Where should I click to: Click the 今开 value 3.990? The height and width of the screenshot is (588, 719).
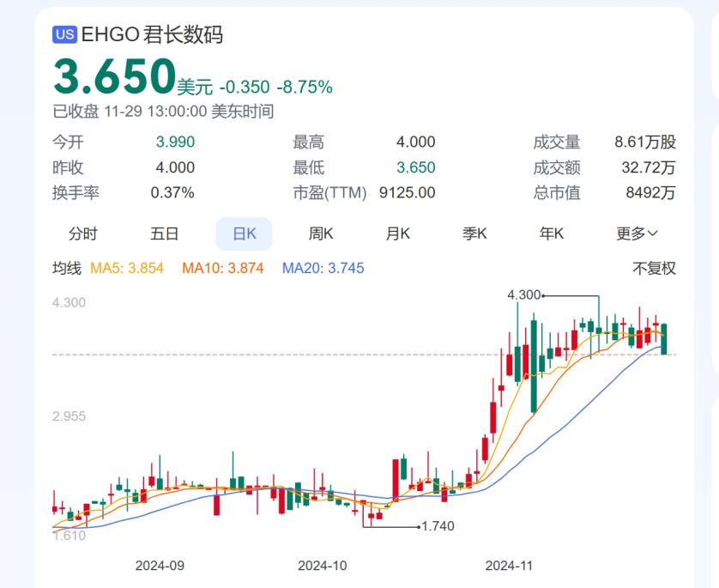(x=175, y=142)
